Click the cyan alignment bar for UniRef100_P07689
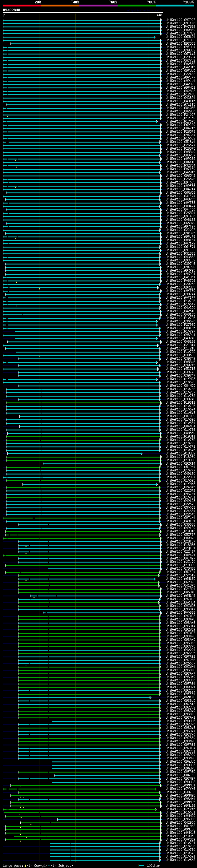 pos(82,26)
